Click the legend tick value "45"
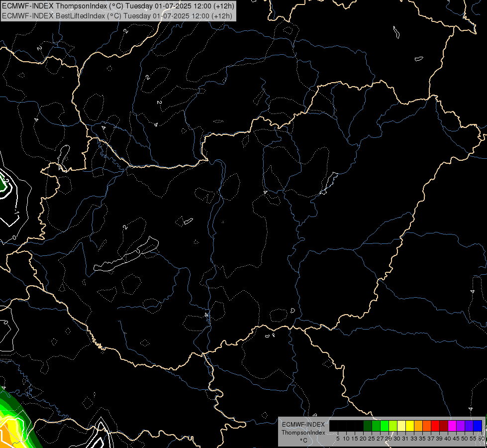This screenshot has height=448, width=487. tap(457, 439)
